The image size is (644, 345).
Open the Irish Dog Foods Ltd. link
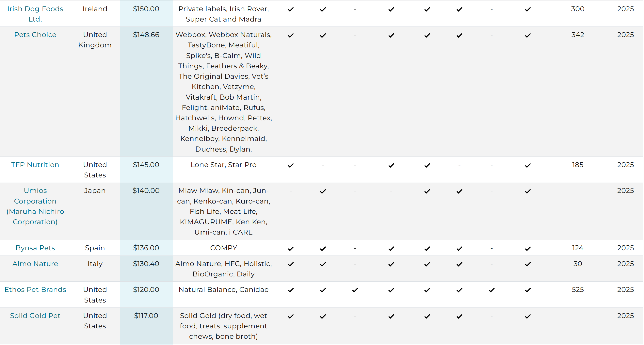(x=35, y=14)
